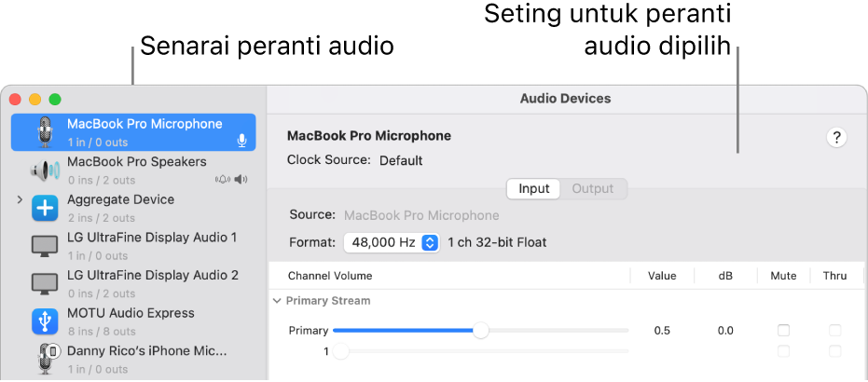Viewport: 868px width, 382px height.
Task: Click LG UltraFine Display Audio 2 monitor icon
Action: click(x=45, y=283)
